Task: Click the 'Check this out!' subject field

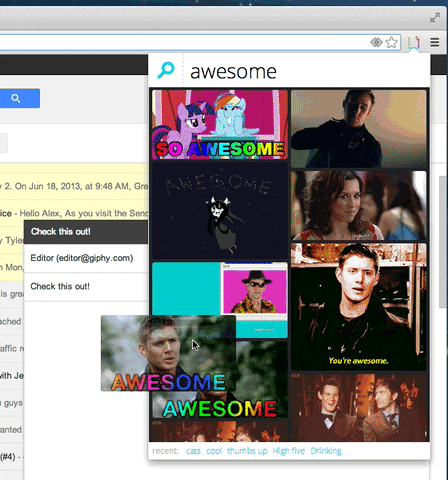Action: pyautogui.click(x=86, y=287)
